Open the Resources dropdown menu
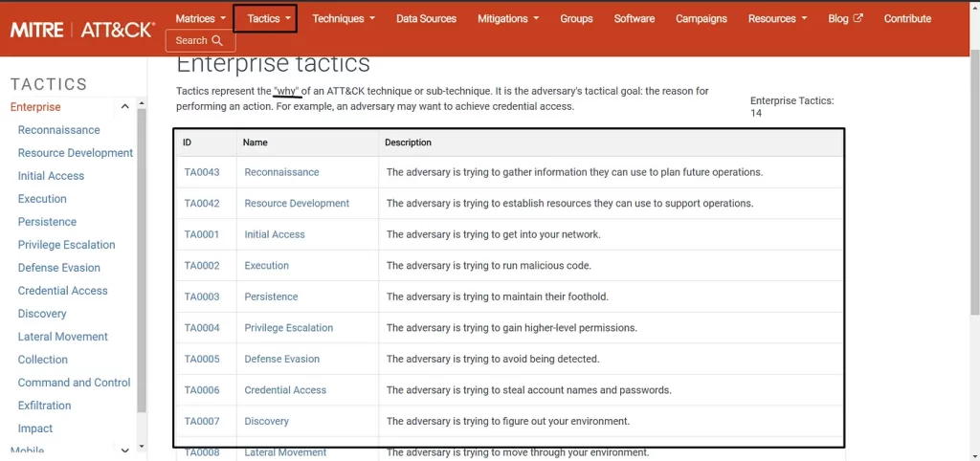 pyautogui.click(x=777, y=19)
